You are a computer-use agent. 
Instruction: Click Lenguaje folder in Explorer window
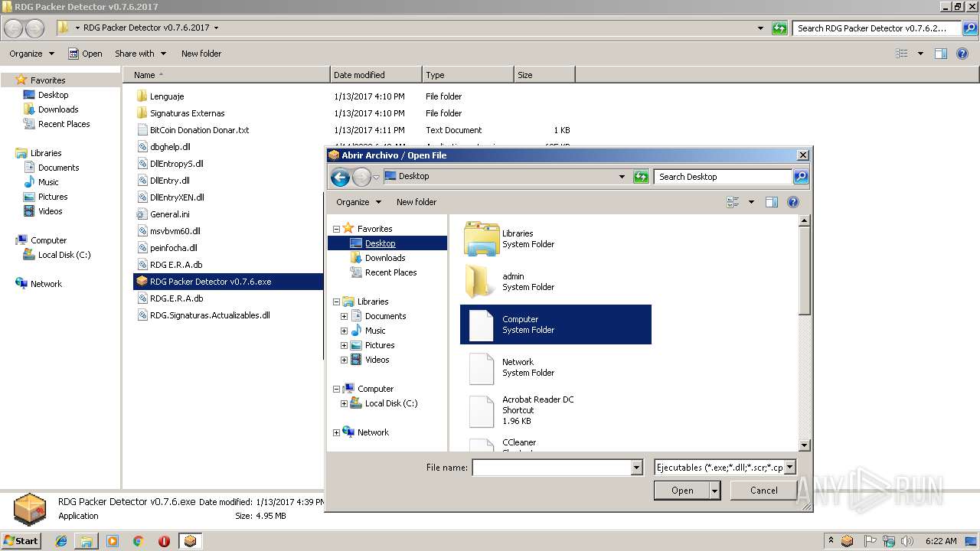166,96
